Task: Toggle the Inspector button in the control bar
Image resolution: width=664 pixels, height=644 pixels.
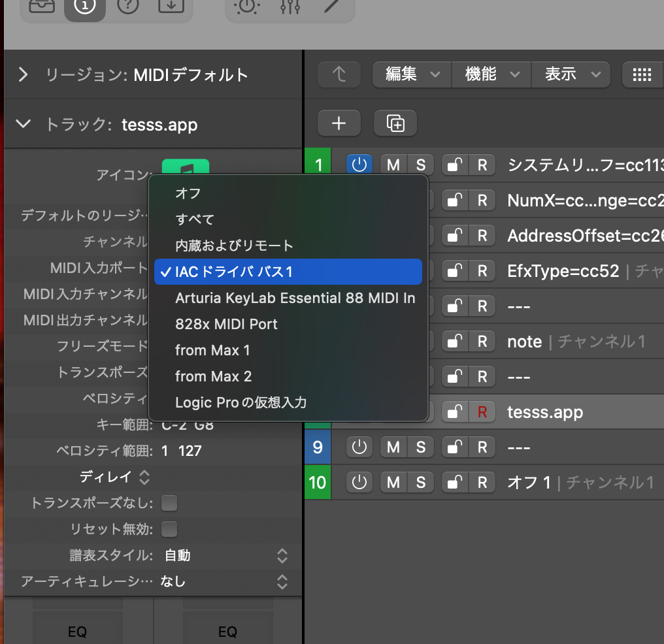Action: pos(85,7)
